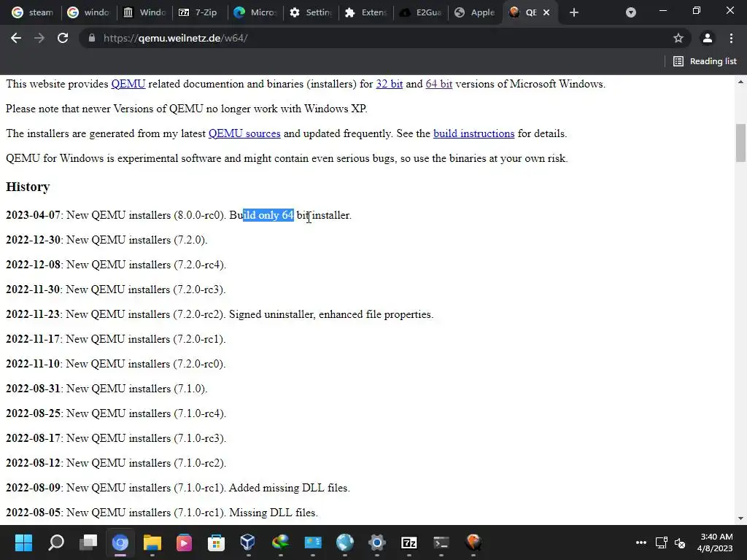This screenshot has width=747, height=560.
Task: Switch to the steam tab
Action: pos(32,12)
